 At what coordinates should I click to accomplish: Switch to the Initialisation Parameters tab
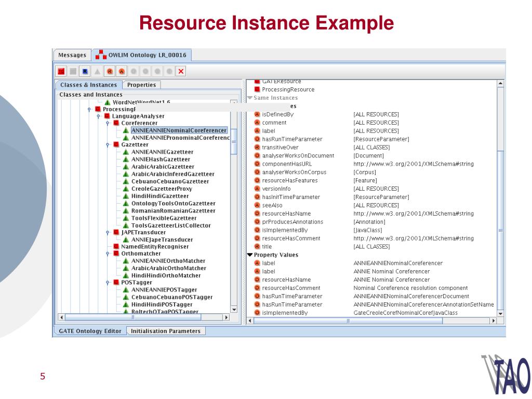(166, 331)
